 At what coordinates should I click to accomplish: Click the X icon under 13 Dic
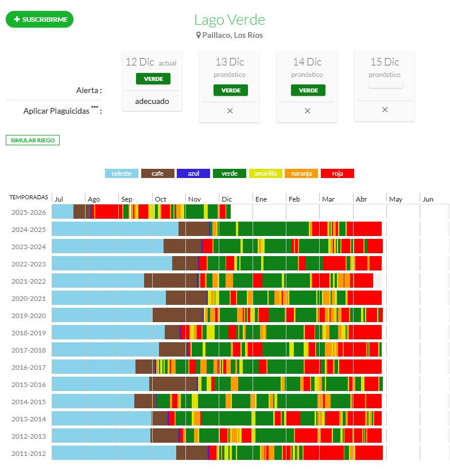[x=230, y=111]
